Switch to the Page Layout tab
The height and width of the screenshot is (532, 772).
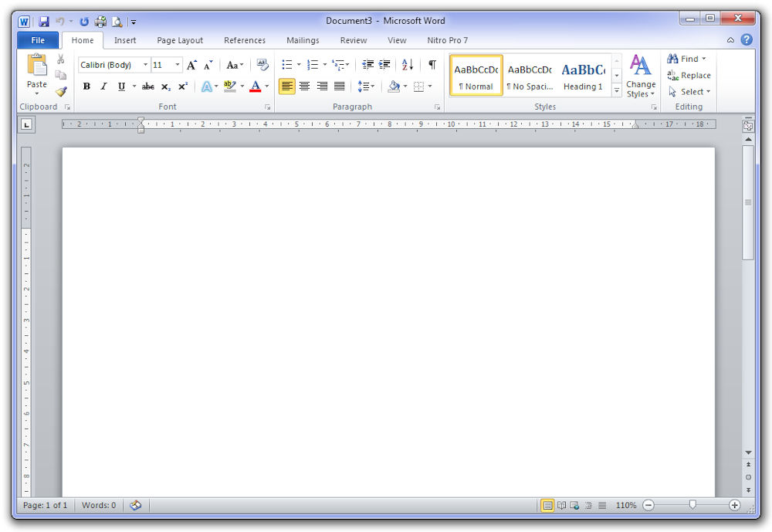pyautogui.click(x=180, y=40)
